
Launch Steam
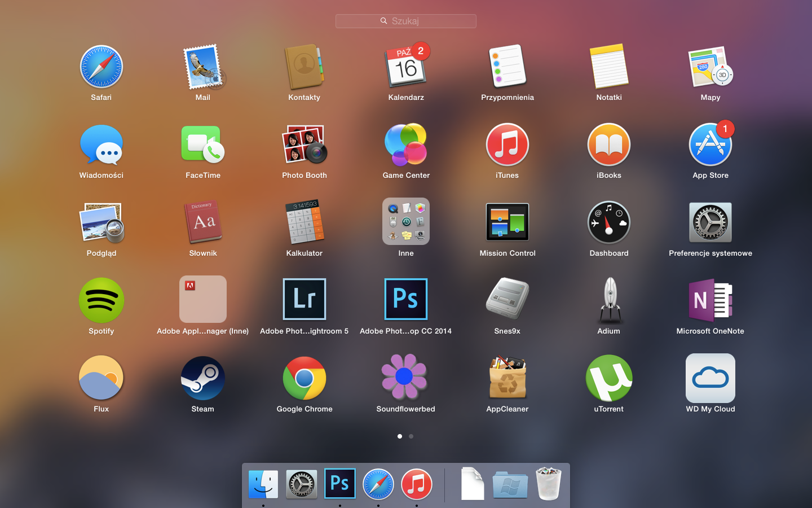tap(203, 378)
